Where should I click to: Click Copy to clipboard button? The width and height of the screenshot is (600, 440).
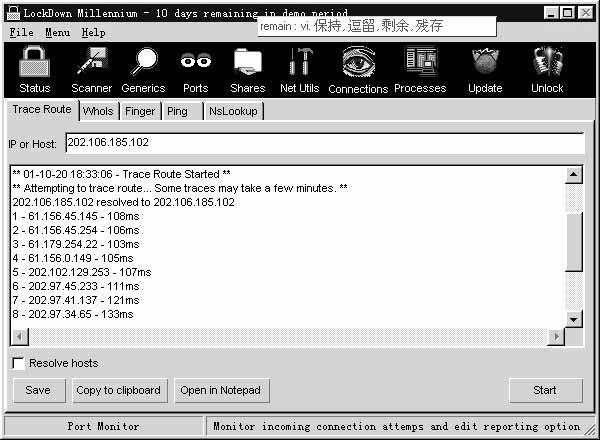(x=118, y=390)
